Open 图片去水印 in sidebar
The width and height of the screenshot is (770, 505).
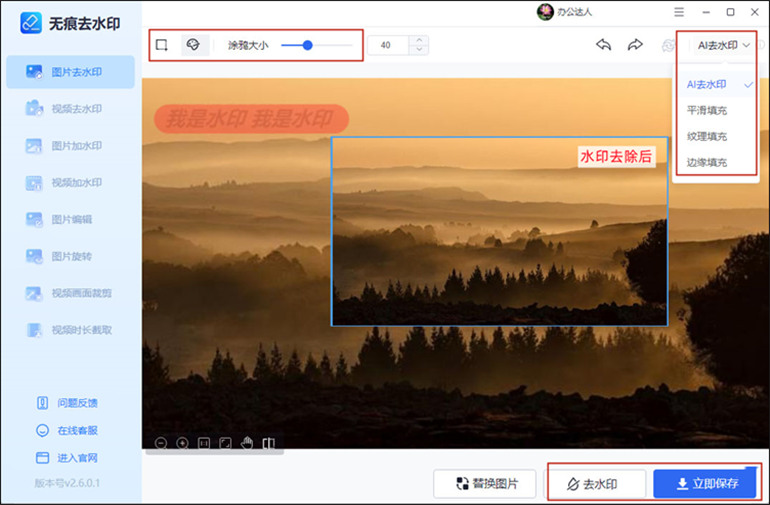coord(70,72)
